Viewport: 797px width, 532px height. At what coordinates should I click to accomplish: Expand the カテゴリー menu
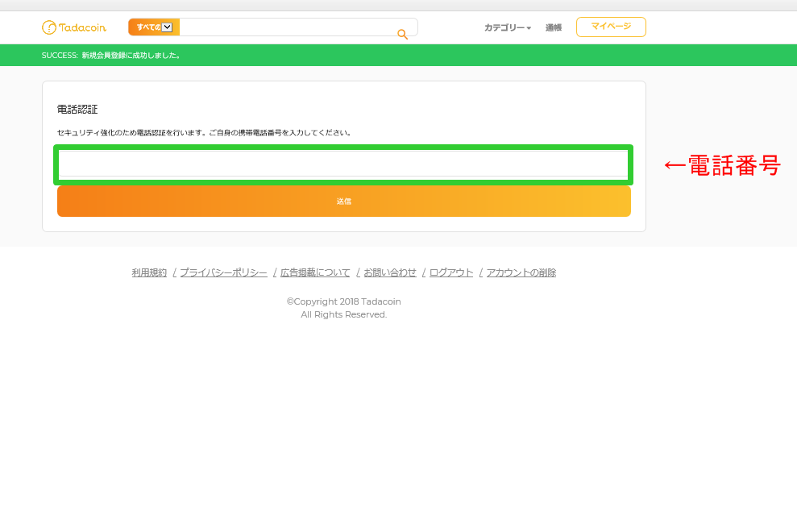[x=507, y=27]
